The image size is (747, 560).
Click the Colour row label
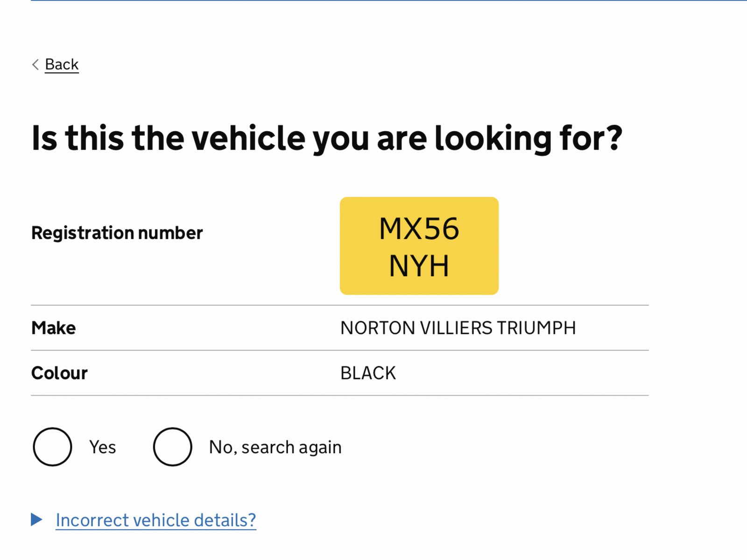click(59, 373)
